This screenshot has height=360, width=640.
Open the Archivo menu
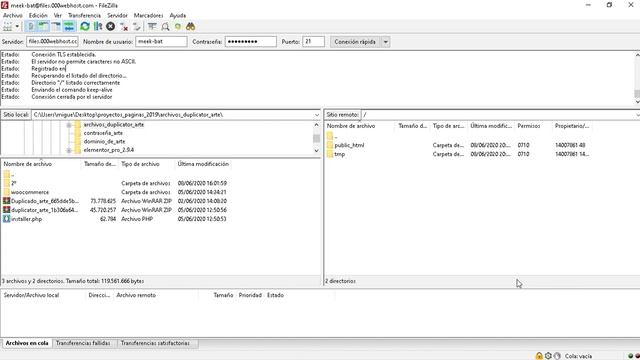[x=13, y=16]
